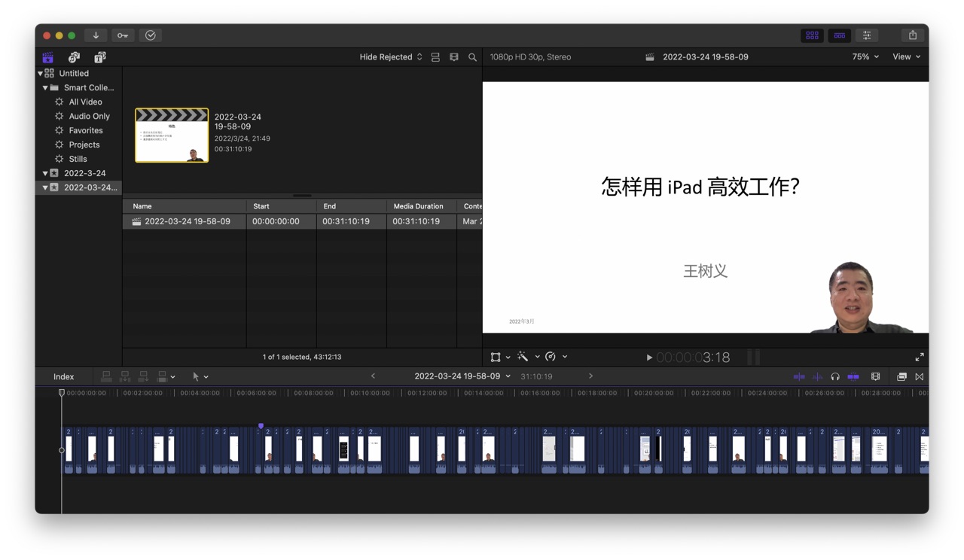This screenshot has width=964, height=560.
Task: Click the viewer fullscreen expand button
Action: 919,356
